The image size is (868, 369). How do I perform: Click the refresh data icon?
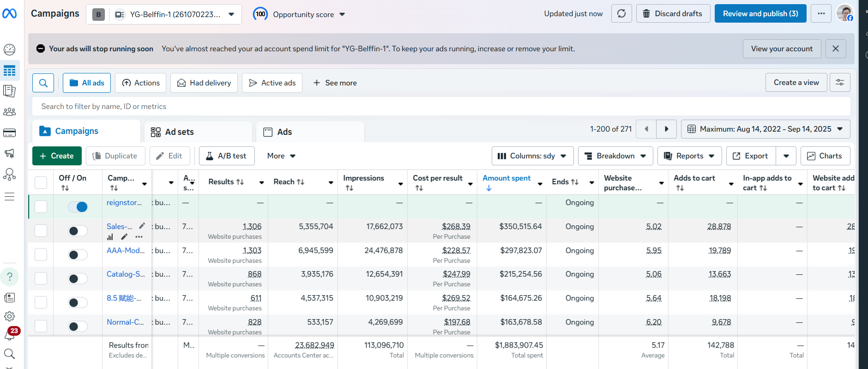click(x=621, y=14)
